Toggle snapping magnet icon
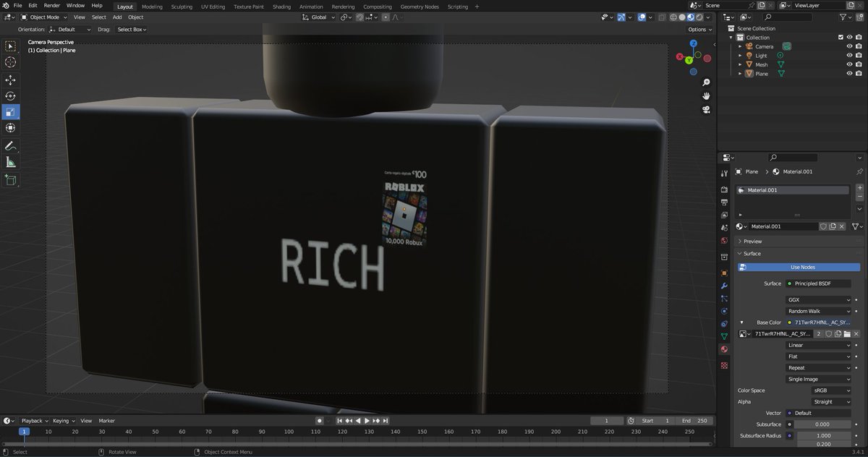The image size is (868, 457). click(x=361, y=17)
